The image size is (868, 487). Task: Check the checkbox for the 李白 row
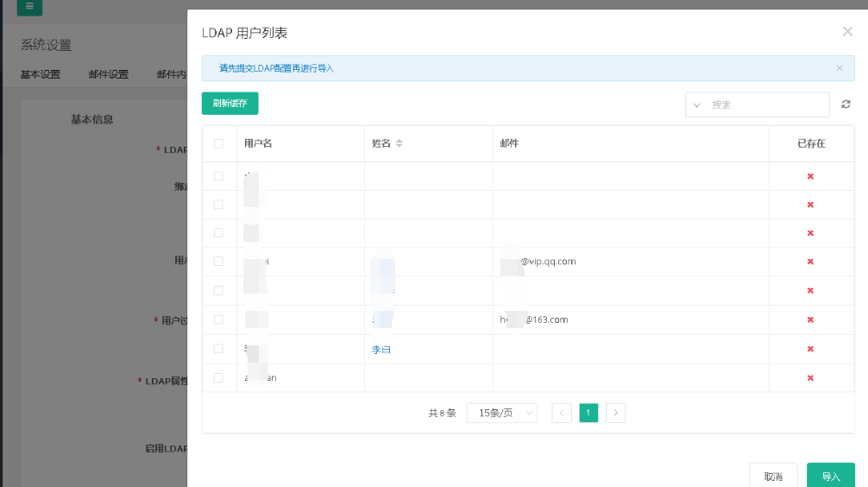point(218,349)
